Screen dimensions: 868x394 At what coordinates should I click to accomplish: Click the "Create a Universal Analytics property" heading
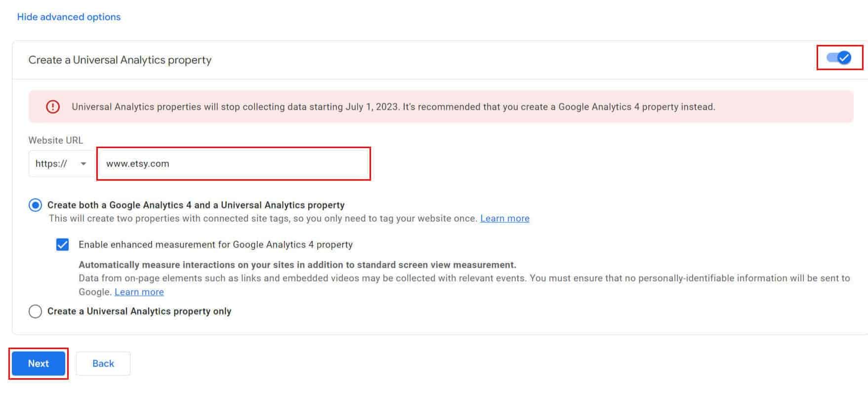[x=120, y=60]
